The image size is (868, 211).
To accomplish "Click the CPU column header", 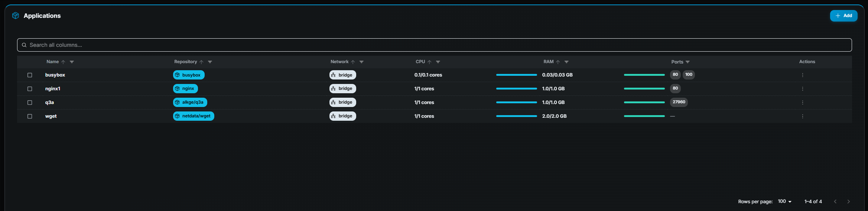I will 420,62.
